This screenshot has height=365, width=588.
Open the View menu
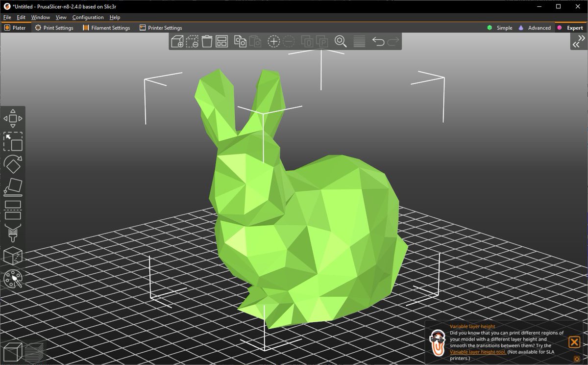[61, 17]
